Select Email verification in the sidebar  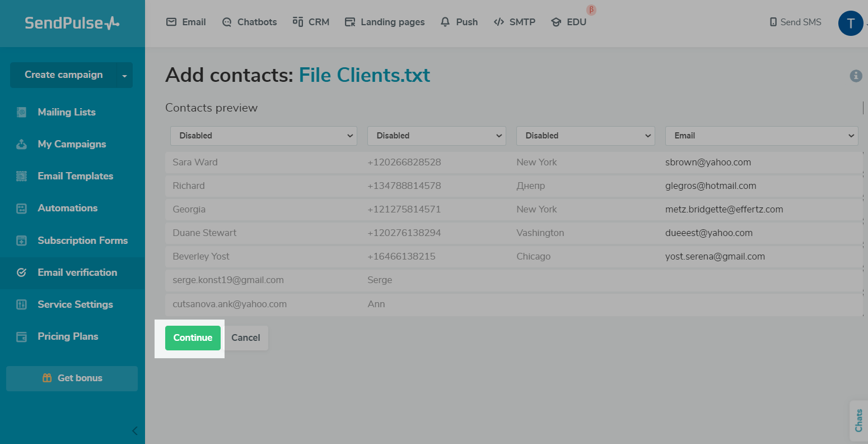[77, 272]
